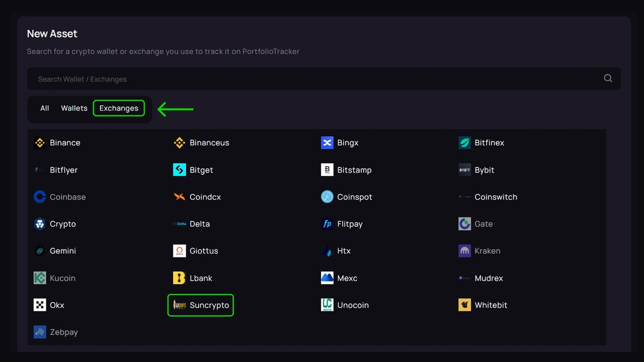Select the Exchanges filter tab
Viewport: 644px width, 362px height.
pos(119,108)
